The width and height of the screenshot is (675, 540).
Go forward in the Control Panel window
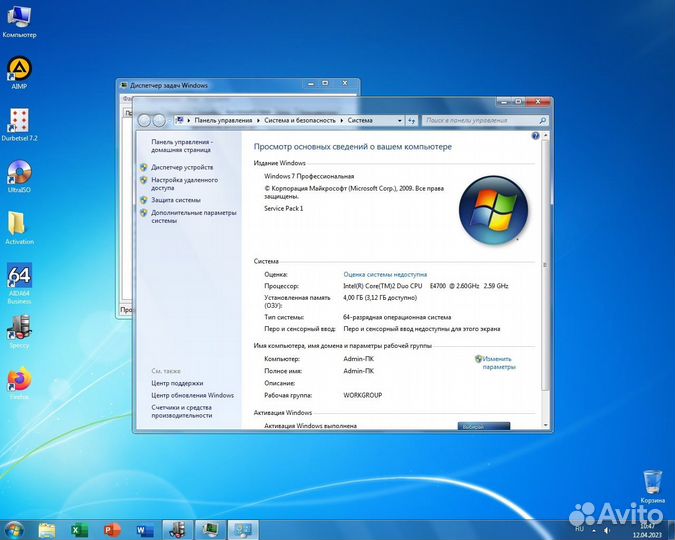point(159,121)
